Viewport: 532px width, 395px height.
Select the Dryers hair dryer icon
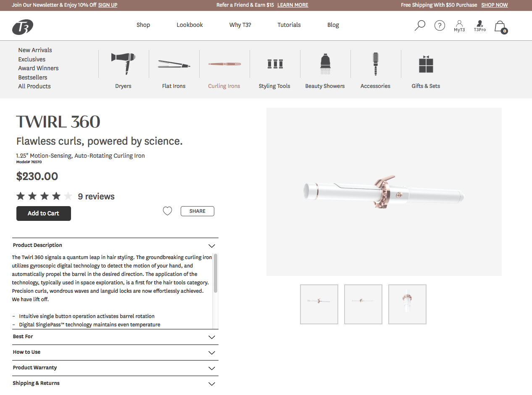tap(123, 64)
